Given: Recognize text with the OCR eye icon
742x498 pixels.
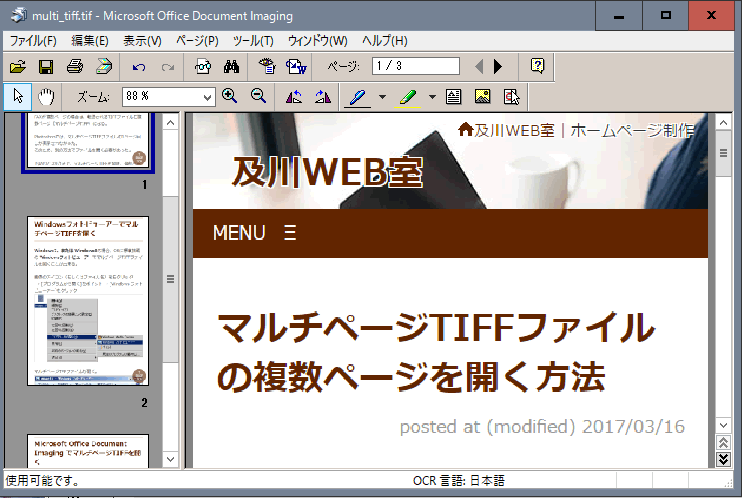Looking at the screenshot, I should (x=267, y=66).
